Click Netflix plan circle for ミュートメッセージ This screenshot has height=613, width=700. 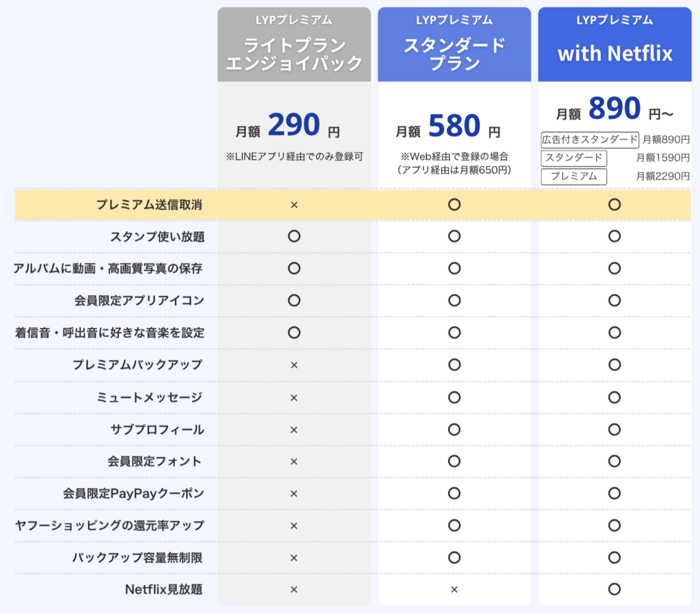615,397
